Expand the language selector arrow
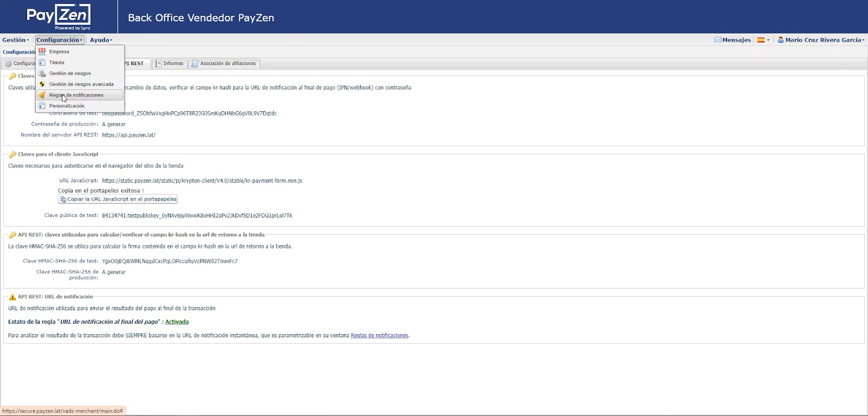868x416 pixels. tap(768, 40)
